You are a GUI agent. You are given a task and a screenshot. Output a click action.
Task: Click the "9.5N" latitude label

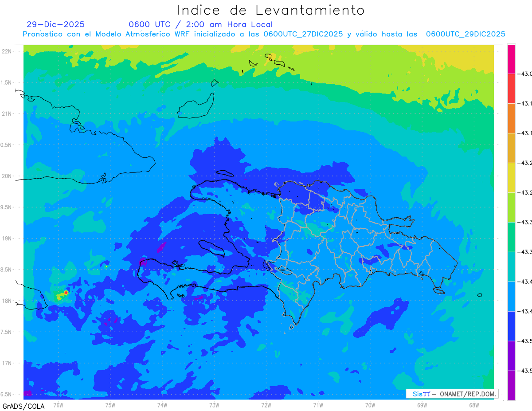[7, 207]
